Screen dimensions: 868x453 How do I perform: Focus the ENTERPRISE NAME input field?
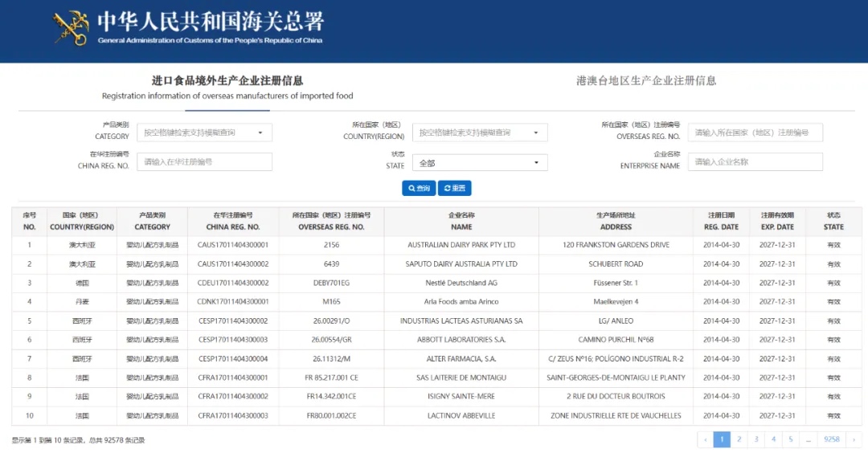click(x=755, y=161)
